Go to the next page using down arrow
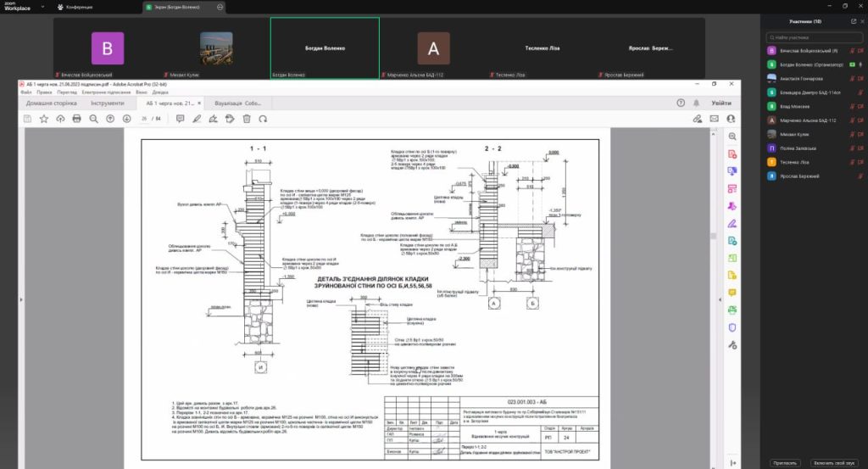The width and height of the screenshot is (868, 469). pyautogui.click(x=126, y=119)
